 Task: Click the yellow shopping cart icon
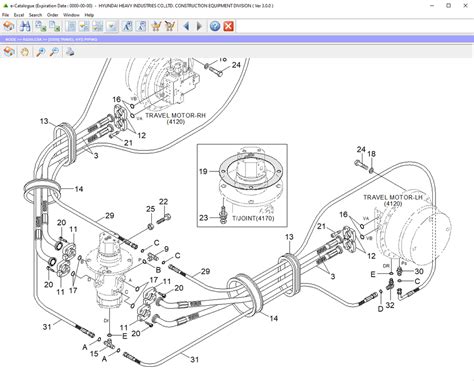[156, 26]
